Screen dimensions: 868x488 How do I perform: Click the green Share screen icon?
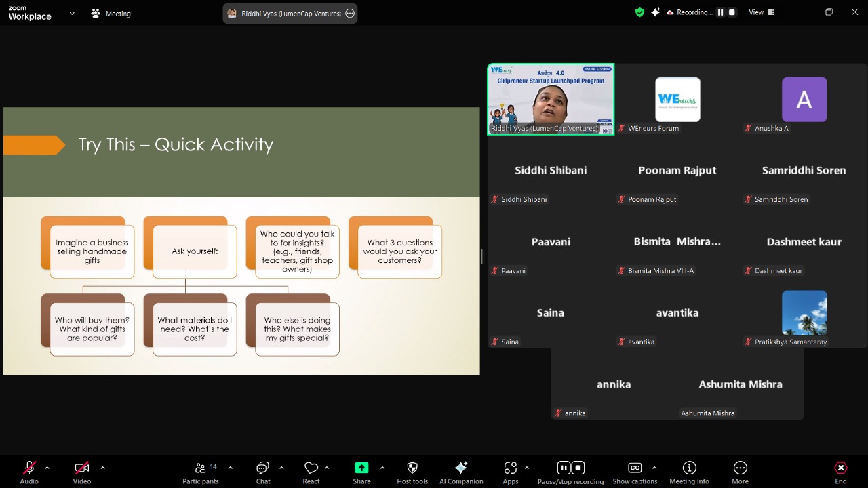(x=361, y=468)
